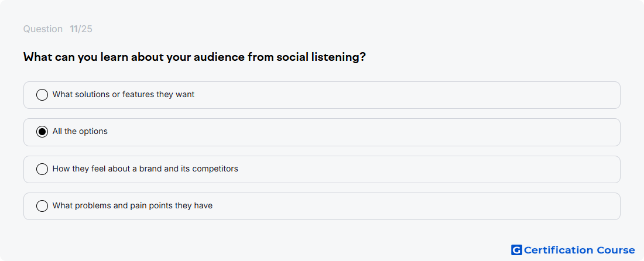Click empty space in the first answer card
The height and width of the screenshot is (261, 644).
(407, 95)
